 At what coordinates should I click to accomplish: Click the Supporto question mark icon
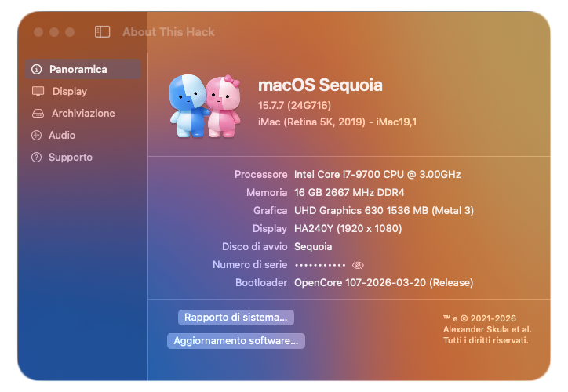tap(37, 158)
